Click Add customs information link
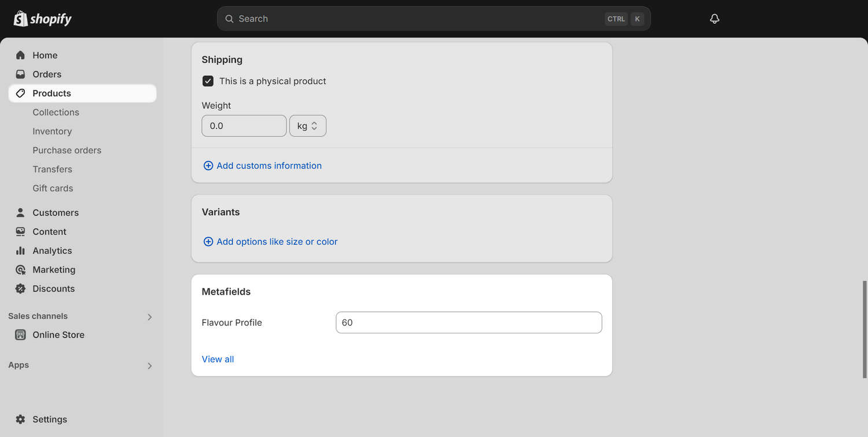Viewport: 868px width, 437px height. tap(269, 166)
